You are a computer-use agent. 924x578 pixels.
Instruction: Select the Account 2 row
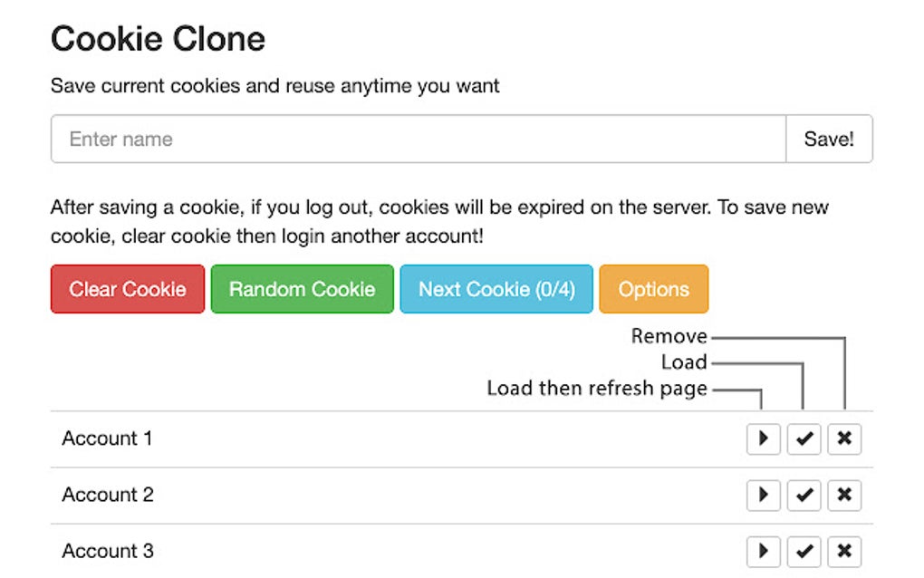106,495
